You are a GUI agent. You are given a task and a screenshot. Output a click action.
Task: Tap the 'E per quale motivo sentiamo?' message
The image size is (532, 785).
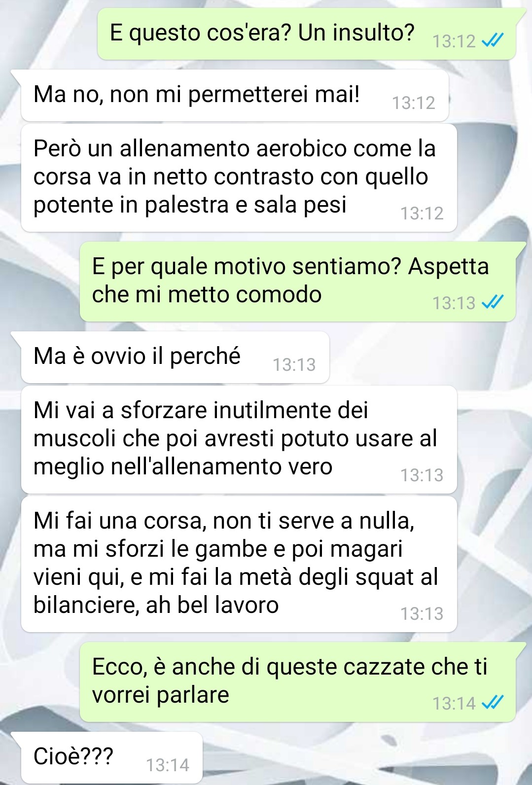point(298,282)
